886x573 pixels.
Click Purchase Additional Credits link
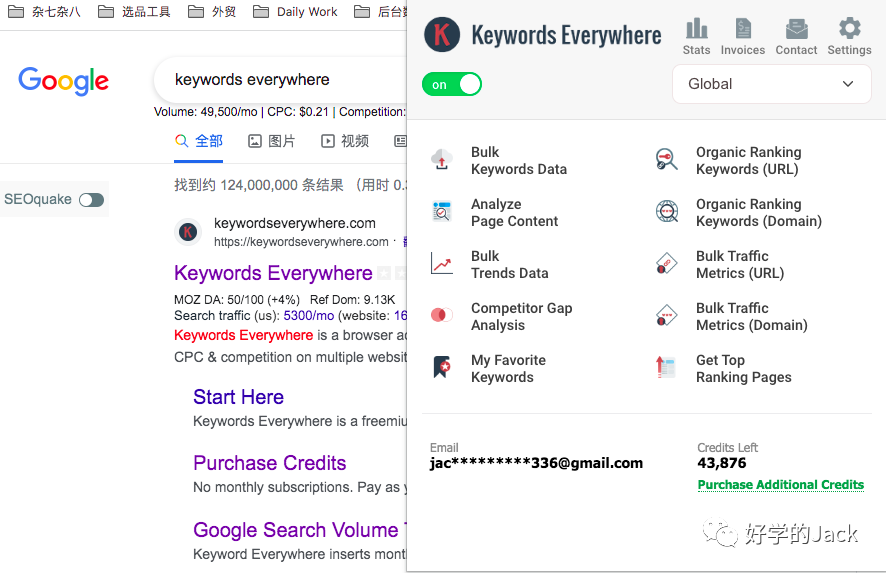[x=781, y=485]
